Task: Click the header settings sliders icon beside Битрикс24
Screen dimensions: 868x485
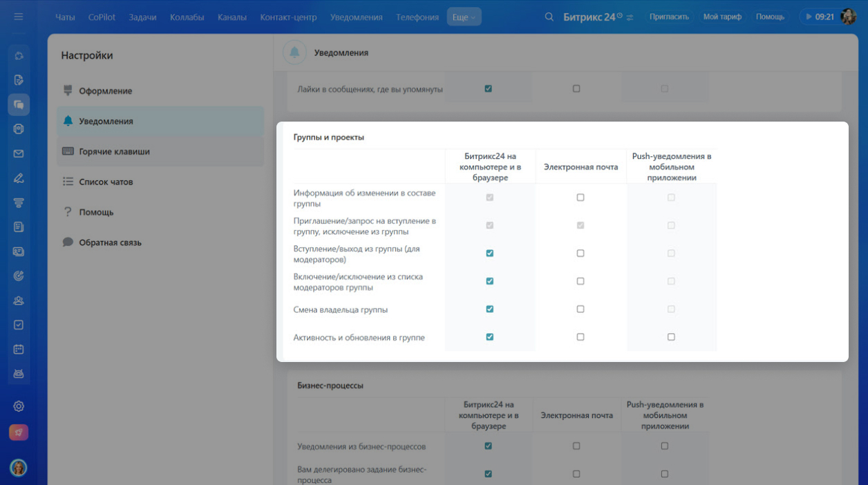Action: coord(630,17)
